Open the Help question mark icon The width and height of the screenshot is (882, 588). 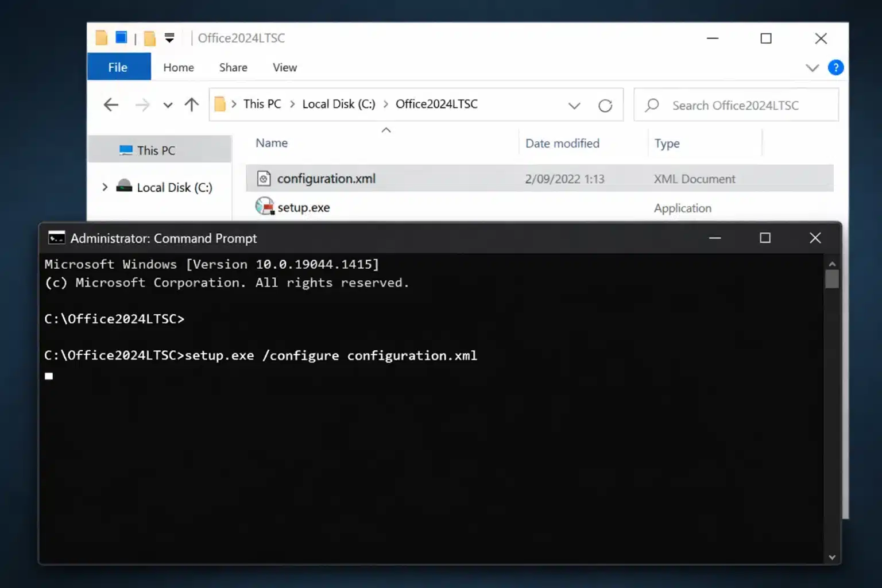(x=836, y=67)
